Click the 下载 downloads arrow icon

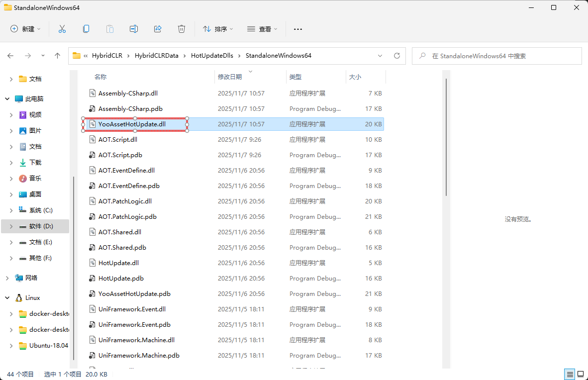pyautogui.click(x=23, y=163)
